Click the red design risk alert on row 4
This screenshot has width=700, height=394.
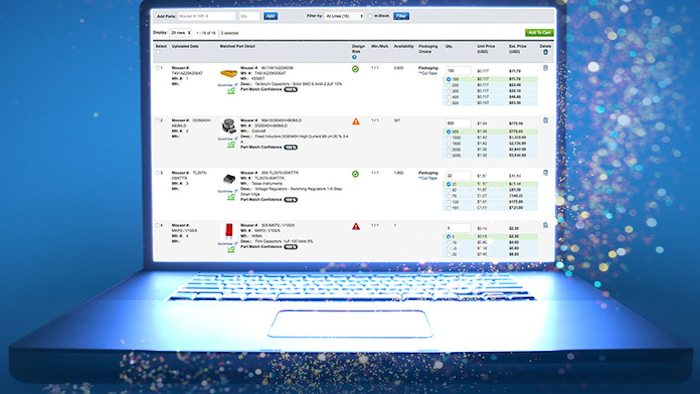[356, 226]
